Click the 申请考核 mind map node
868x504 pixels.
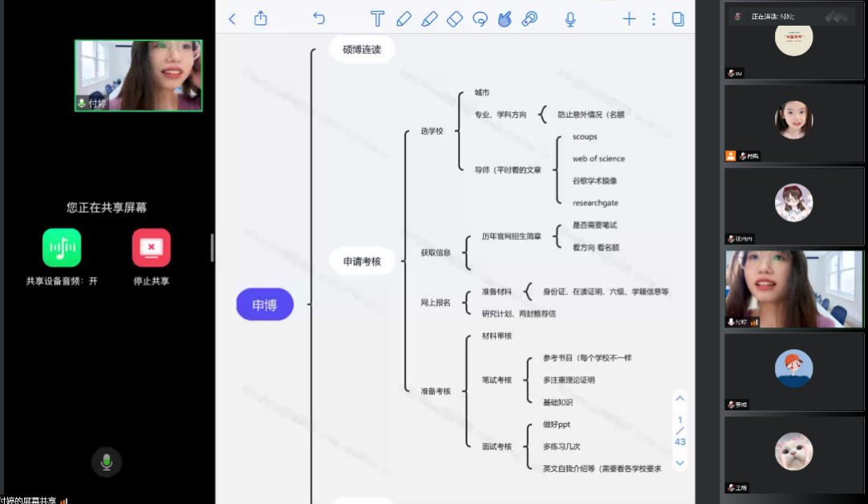click(x=362, y=261)
